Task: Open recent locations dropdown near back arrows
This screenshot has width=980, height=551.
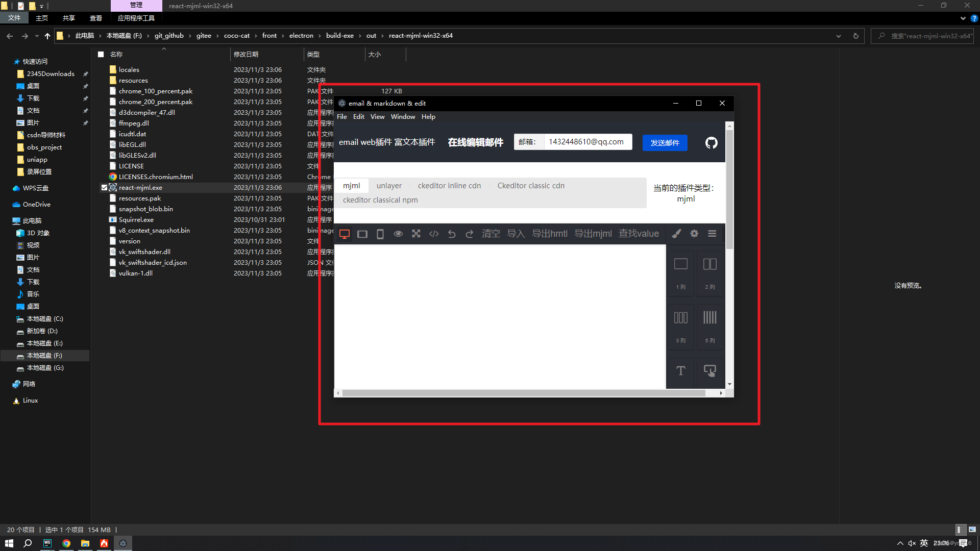Action: coord(37,36)
